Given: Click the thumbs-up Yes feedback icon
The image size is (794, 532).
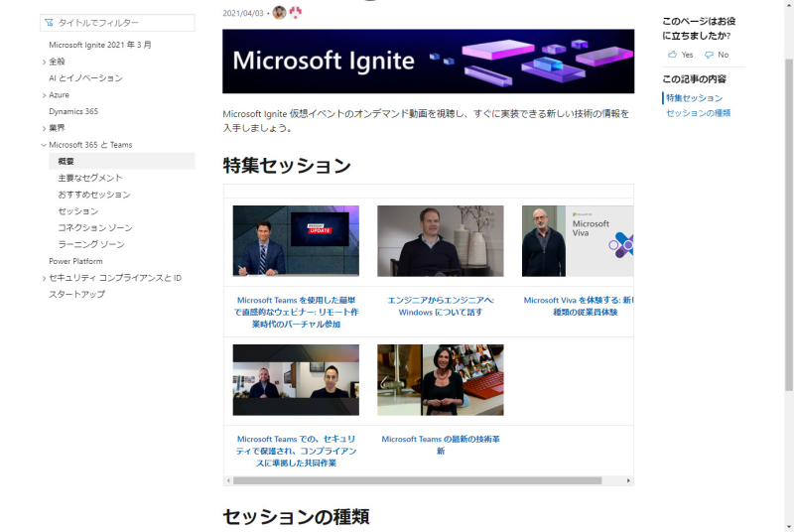Looking at the screenshot, I should (x=673, y=55).
